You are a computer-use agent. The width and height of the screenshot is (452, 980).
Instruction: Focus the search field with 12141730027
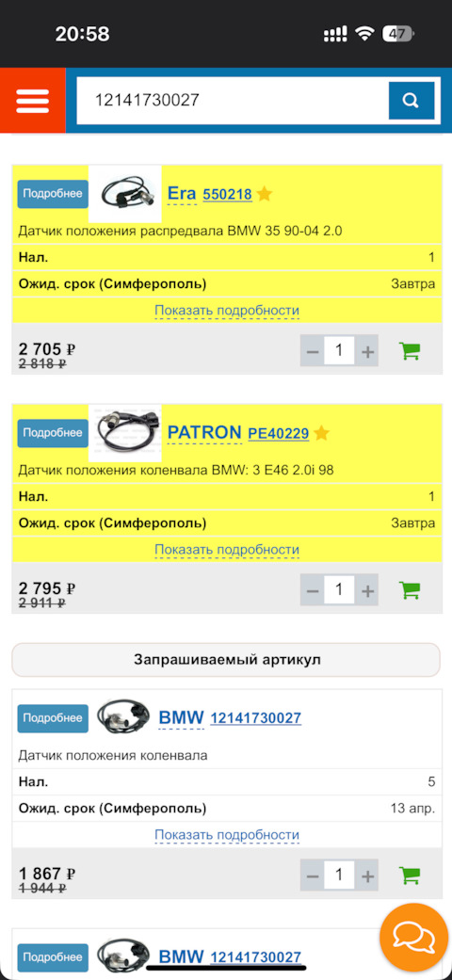[x=233, y=101]
